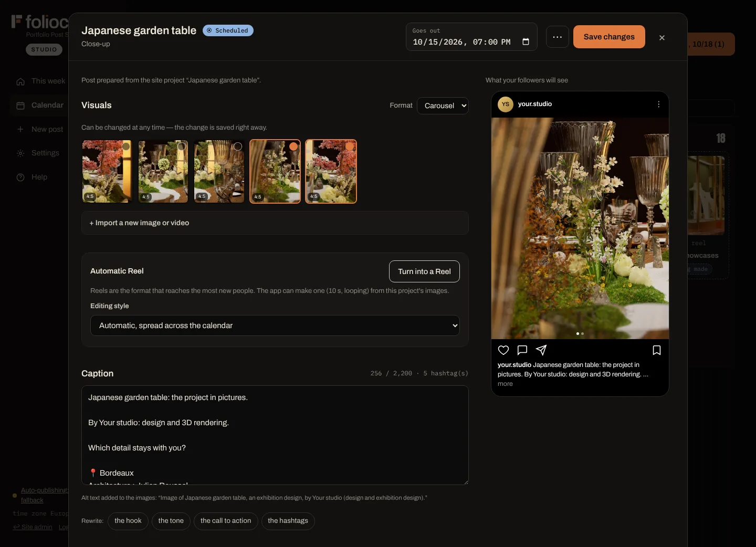Open Help in sidebar
The height and width of the screenshot is (547, 756).
tap(32, 177)
